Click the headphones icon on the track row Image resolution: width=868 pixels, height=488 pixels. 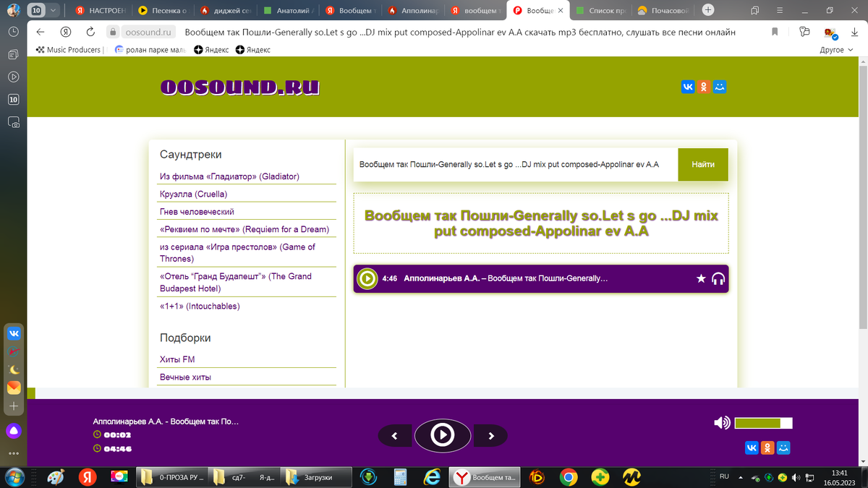click(718, 278)
